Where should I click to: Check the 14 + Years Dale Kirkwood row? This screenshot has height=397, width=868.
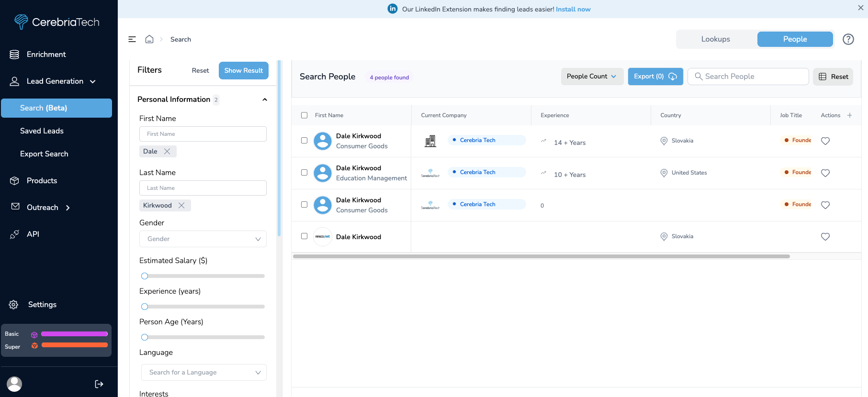point(304,141)
